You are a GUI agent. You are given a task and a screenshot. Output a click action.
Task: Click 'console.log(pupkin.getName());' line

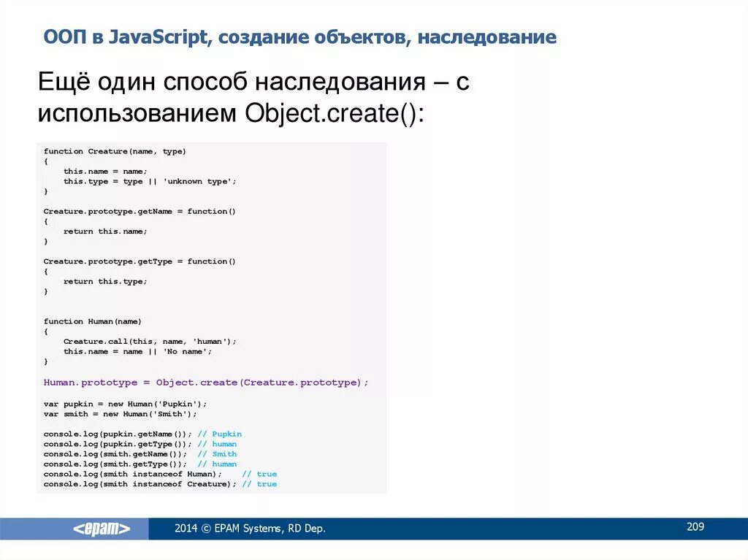click(118, 434)
